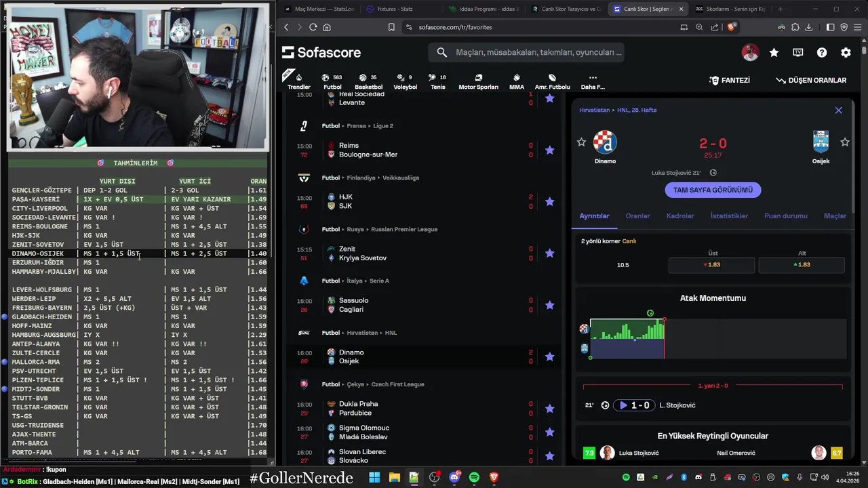Image resolution: width=868 pixels, height=488 pixels.
Task: Open the Czech First League header
Action: (x=373, y=384)
